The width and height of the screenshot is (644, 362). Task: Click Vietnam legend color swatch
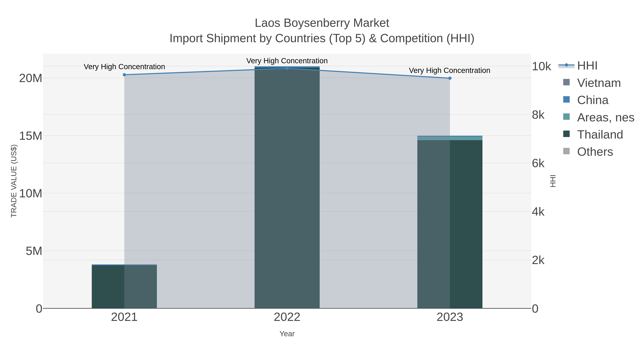566,82
